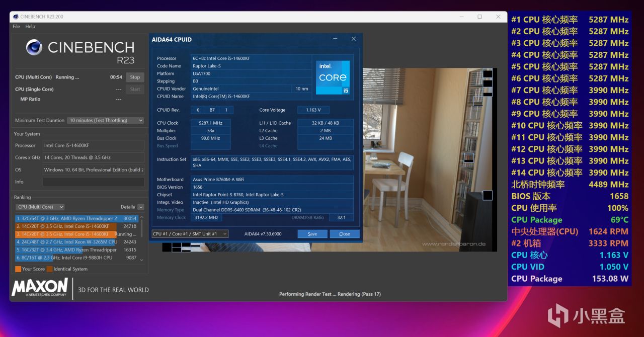Click the ranking list scroll-down arrow
The width and height of the screenshot is (644, 337).
141,260
